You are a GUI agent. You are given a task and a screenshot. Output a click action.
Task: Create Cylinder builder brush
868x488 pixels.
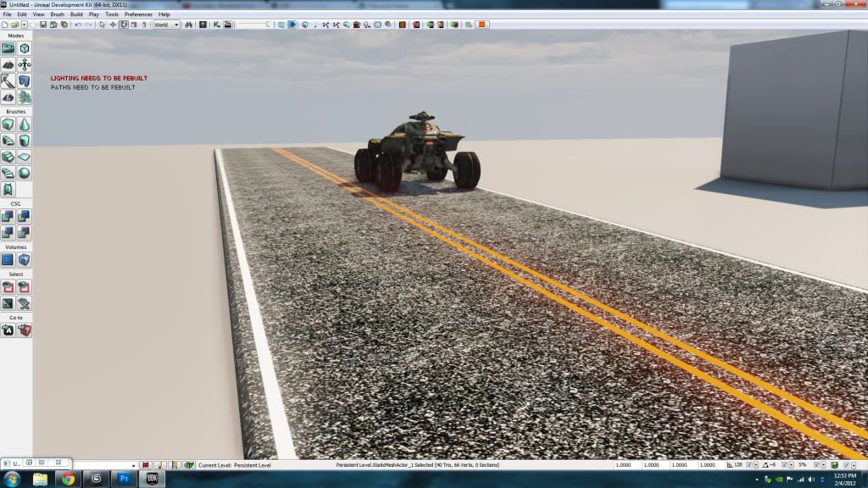[25, 141]
